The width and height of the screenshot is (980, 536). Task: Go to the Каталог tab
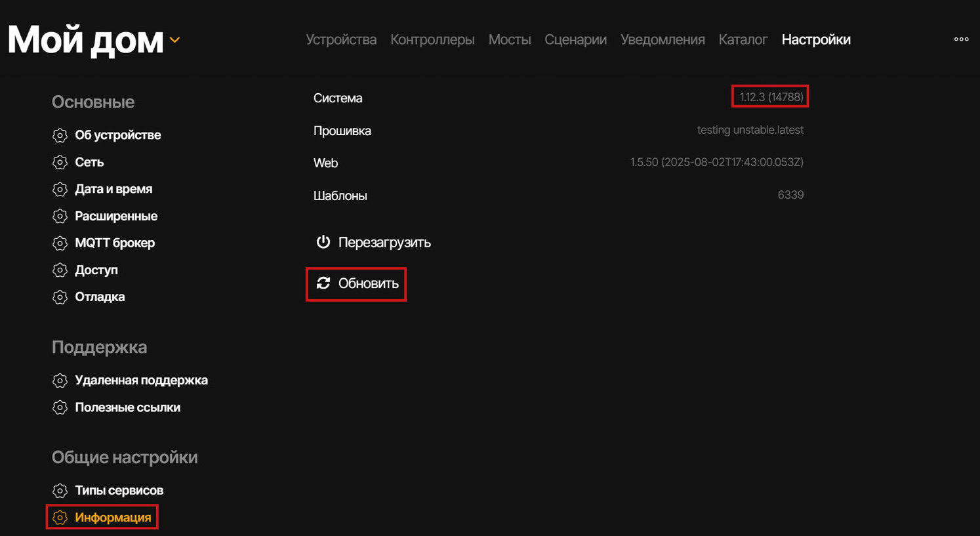pyautogui.click(x=743, y=39)
